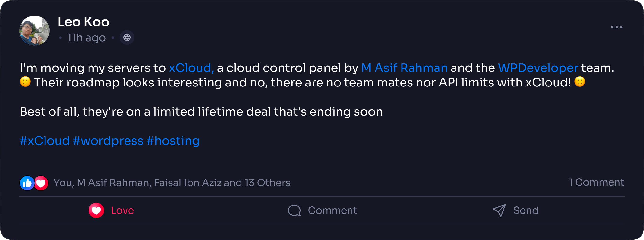
Task: Select the #hashtag hosting tag
Action: [x=173, y=141]
